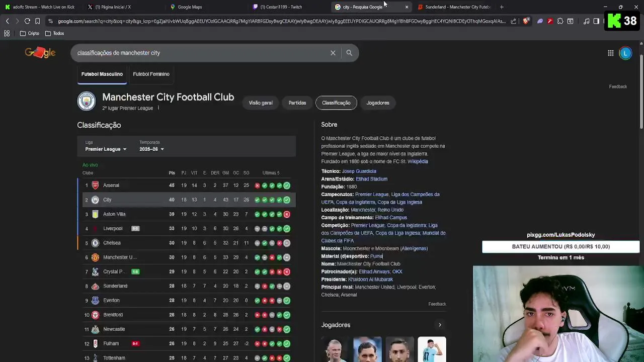This screenshot has width=644, height=362.
Task: Click the browser address bar URL
Action: 282,21
